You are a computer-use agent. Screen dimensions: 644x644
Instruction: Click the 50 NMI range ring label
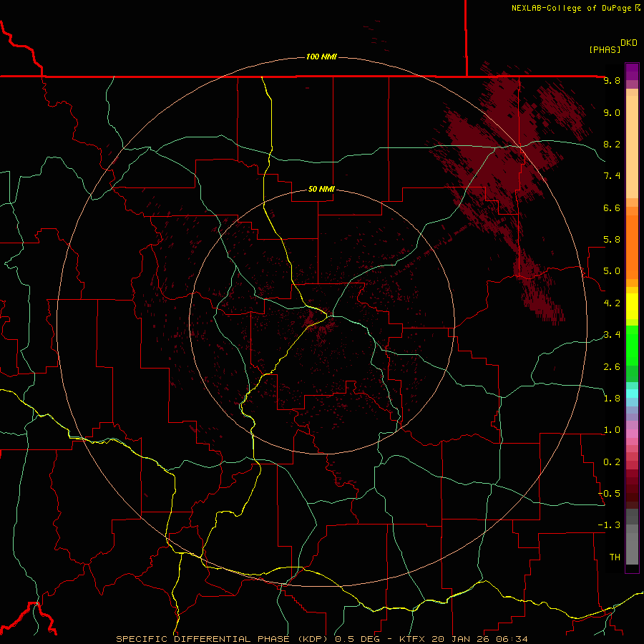point(321,190)
